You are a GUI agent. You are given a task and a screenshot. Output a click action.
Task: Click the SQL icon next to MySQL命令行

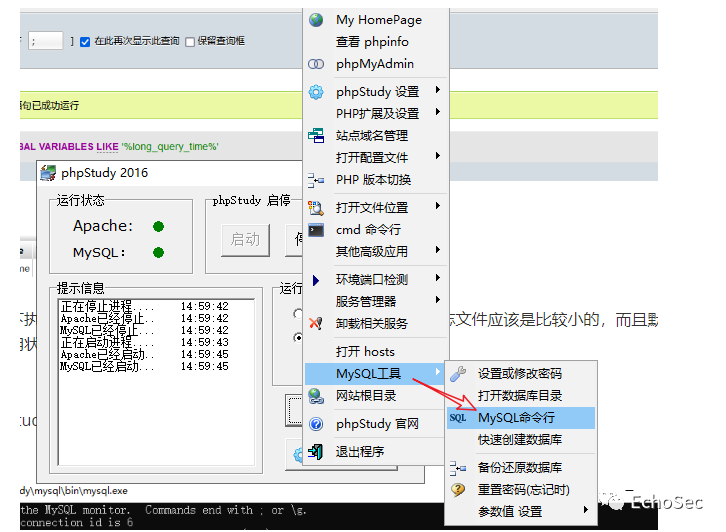click(x=458, y=418)
